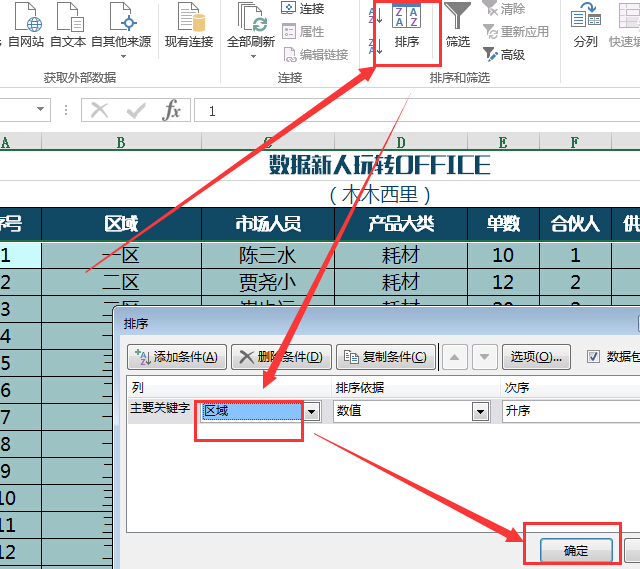Select column D header
This screenshot has width=640, height=569.
click(x=401, y=142)
